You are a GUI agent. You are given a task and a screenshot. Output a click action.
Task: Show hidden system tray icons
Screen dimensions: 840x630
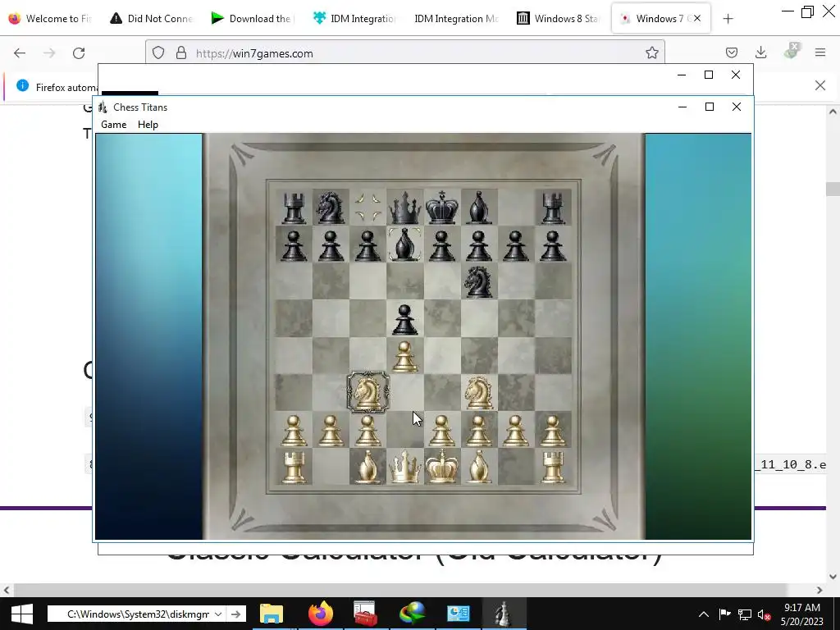[703, 614]
